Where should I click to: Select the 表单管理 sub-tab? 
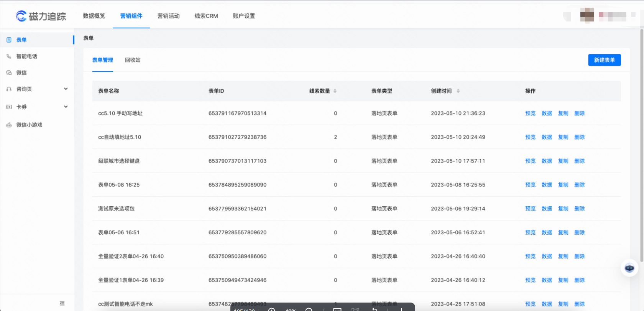(102, 60)
